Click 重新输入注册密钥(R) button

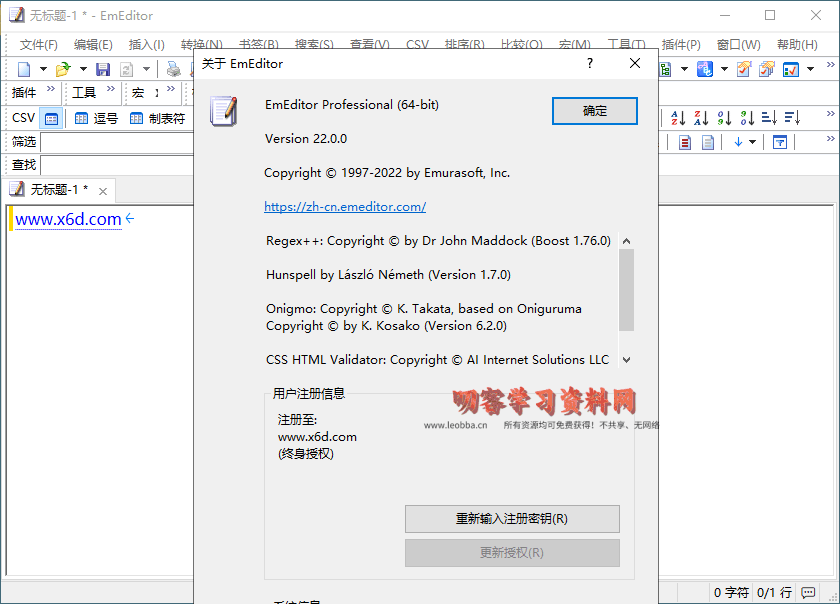coord(512,519)
